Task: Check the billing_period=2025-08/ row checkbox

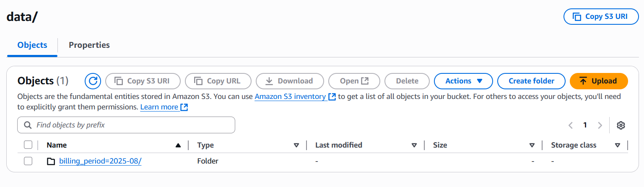Action: click(x=28, y=161)
